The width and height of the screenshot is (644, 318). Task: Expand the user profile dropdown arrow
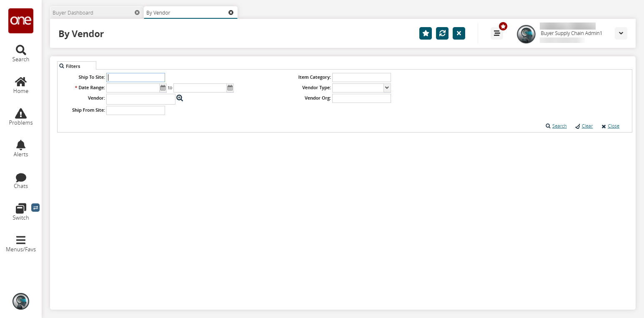(x=621, y=33)
